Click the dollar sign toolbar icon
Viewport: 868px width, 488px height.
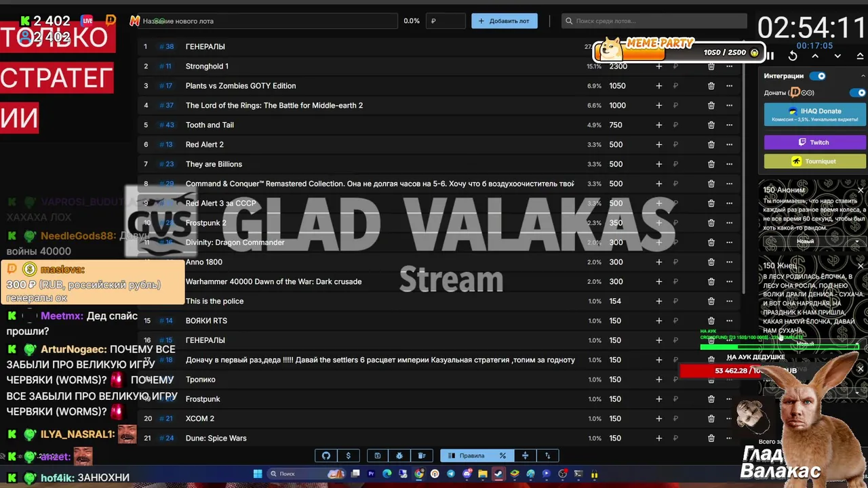tap(349, 455)
